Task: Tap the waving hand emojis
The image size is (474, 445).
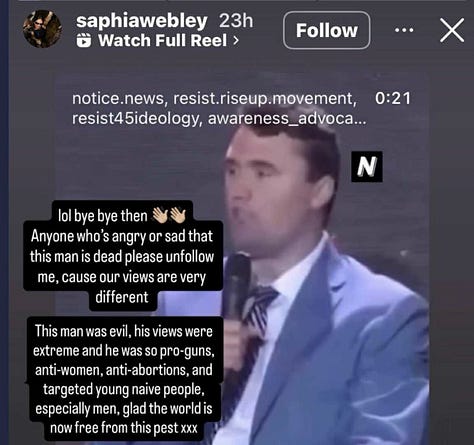Action: (x=169, y=215)
